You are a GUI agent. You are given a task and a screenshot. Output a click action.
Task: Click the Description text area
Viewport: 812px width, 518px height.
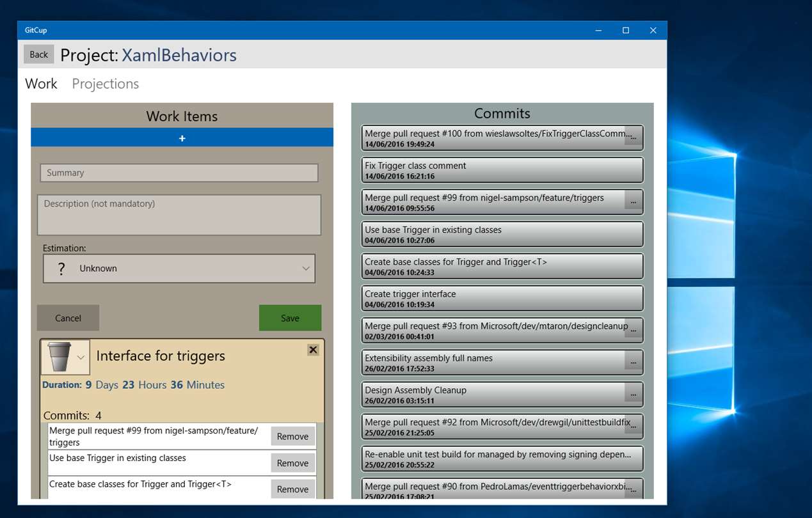pos(179,215)
